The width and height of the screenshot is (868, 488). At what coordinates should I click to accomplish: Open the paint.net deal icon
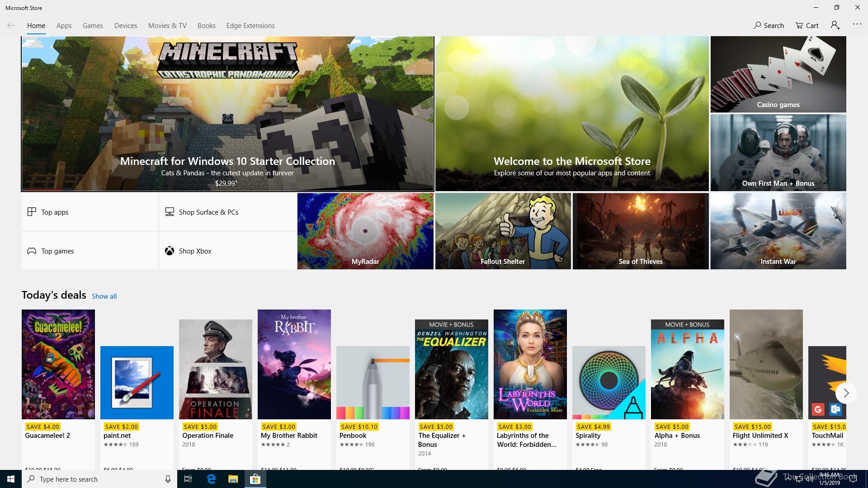[137, 383]
